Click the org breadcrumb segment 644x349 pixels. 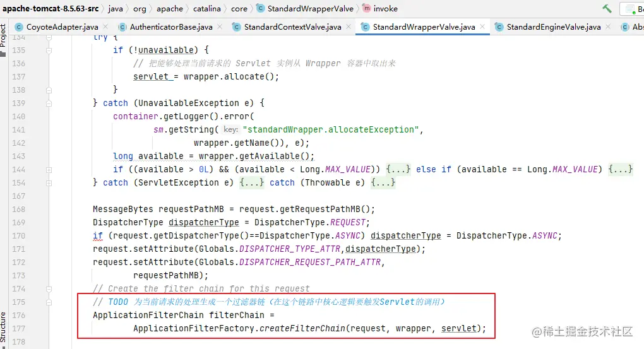point(140,9)
